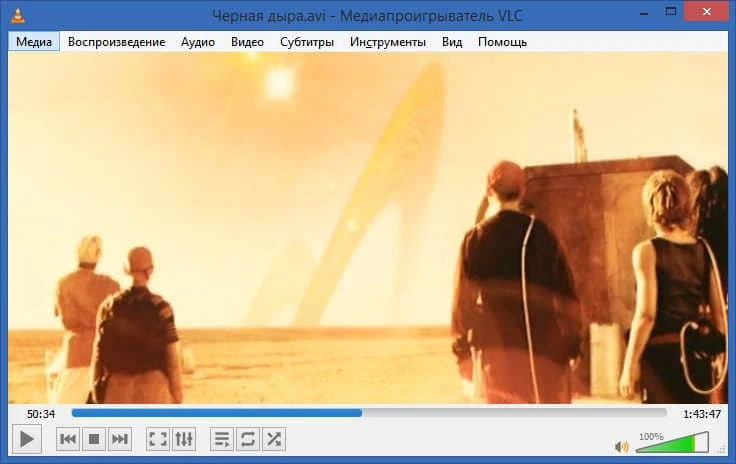Toggle the 1:43:47 total time display

tap(702, 414)
